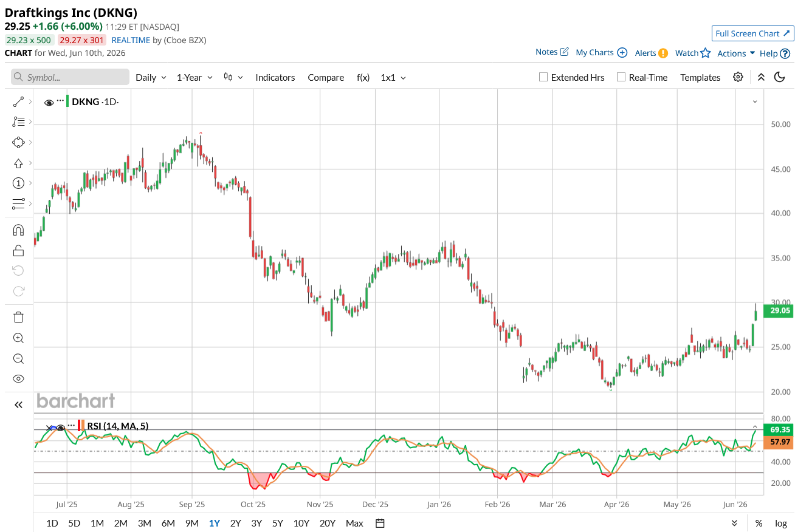Open chart settings gear

[738, 77]
